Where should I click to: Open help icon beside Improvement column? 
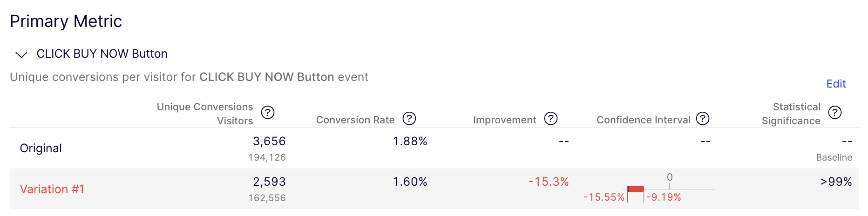551,119
